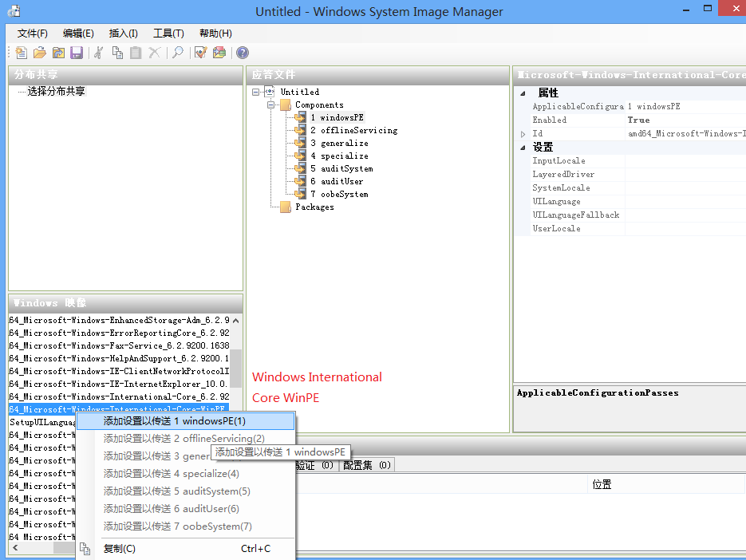Open Find with the magnifier icon

coord(177,53)
